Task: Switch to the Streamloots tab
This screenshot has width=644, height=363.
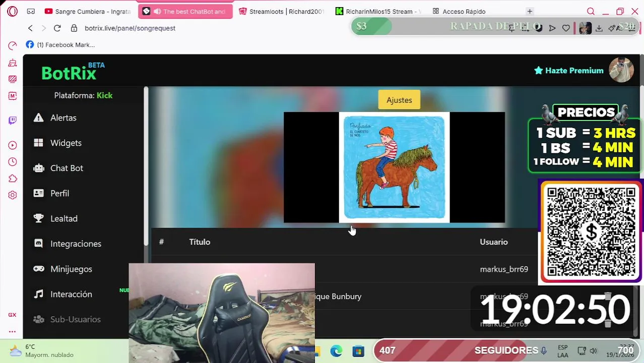Action: point(282,11)
